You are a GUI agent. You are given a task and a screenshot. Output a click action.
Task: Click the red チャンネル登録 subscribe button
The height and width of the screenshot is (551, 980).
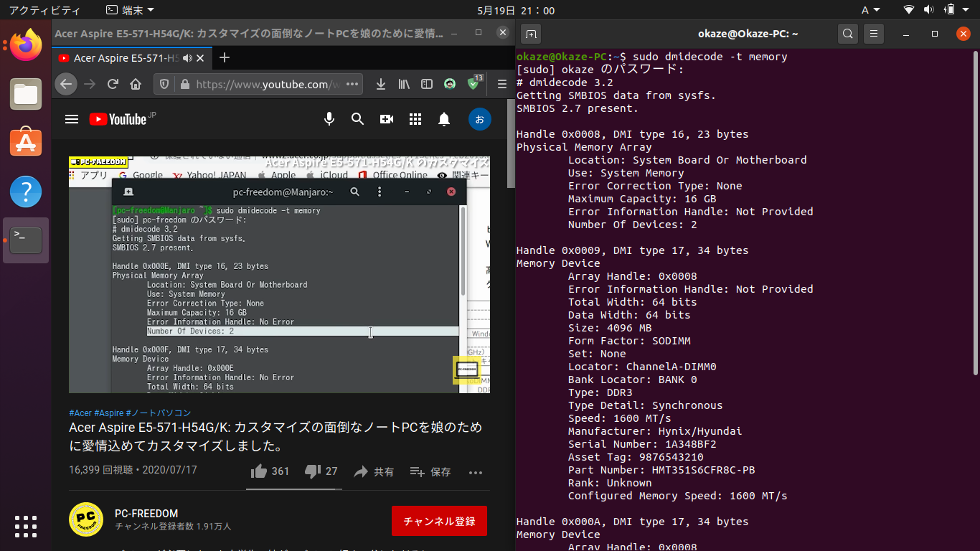(439, 521)
